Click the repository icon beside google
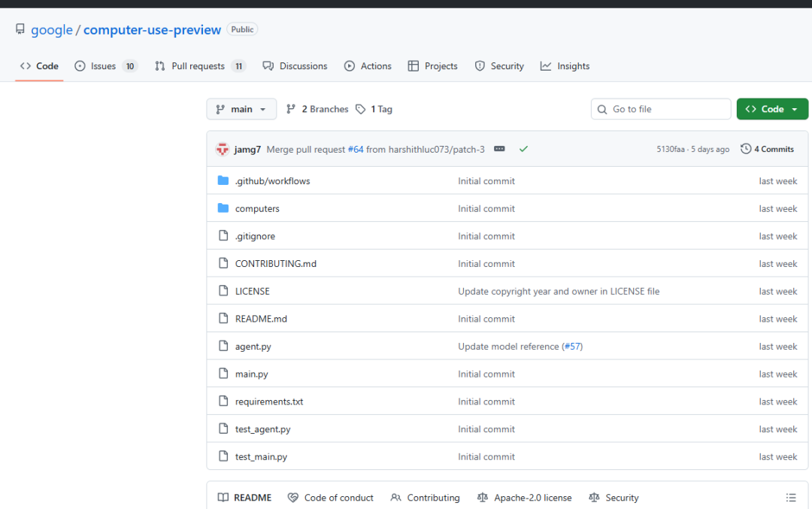812x509 pixels. (x=20, y=29)
